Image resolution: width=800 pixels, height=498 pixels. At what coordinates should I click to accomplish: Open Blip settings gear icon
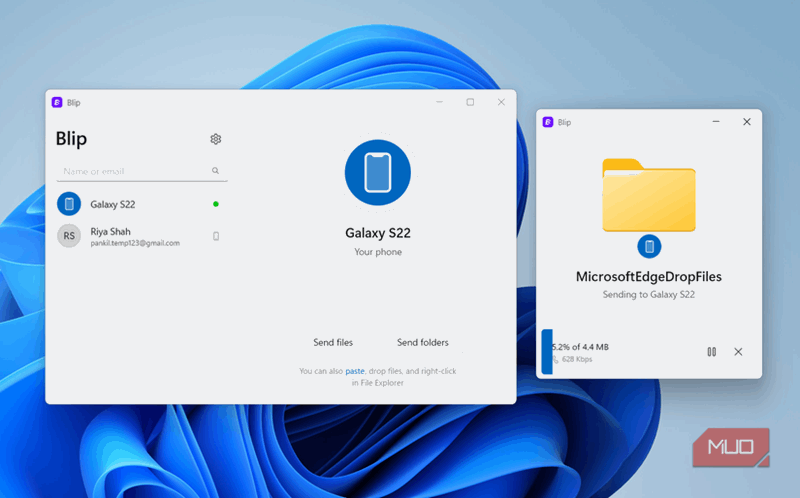tap(216, 139)
